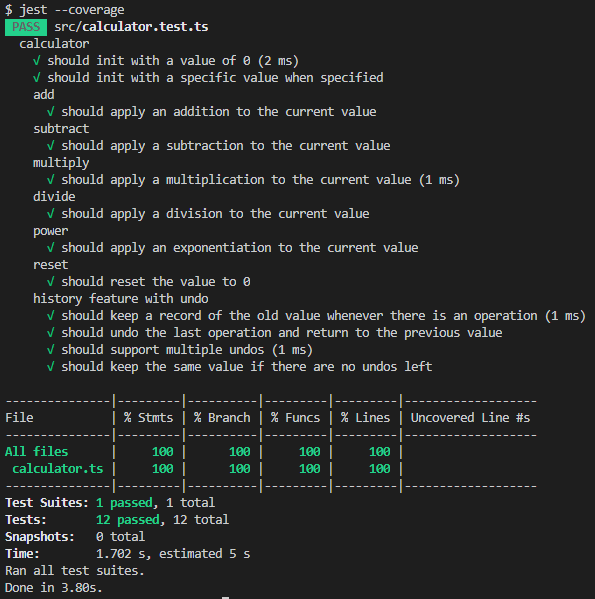This screenshot has height=599, width=595.
Task: Click the checkmark beside 'should apply a division'
Action: [x=50, y=214]
